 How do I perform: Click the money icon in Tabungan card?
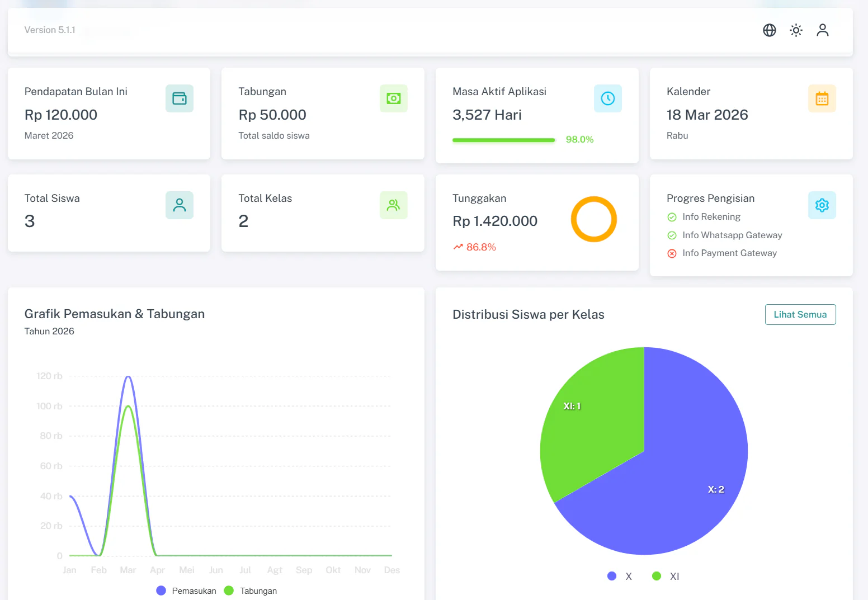(x=394, y=98)
